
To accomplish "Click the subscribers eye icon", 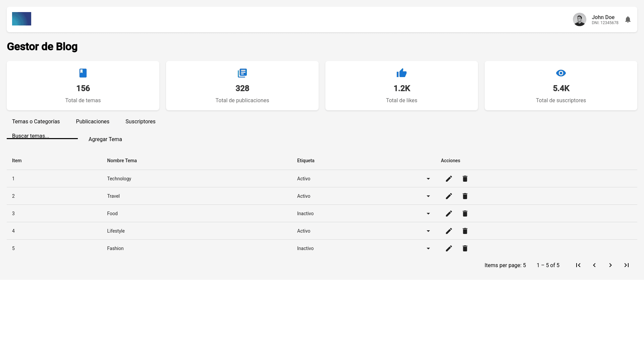I will click(560, 73).
